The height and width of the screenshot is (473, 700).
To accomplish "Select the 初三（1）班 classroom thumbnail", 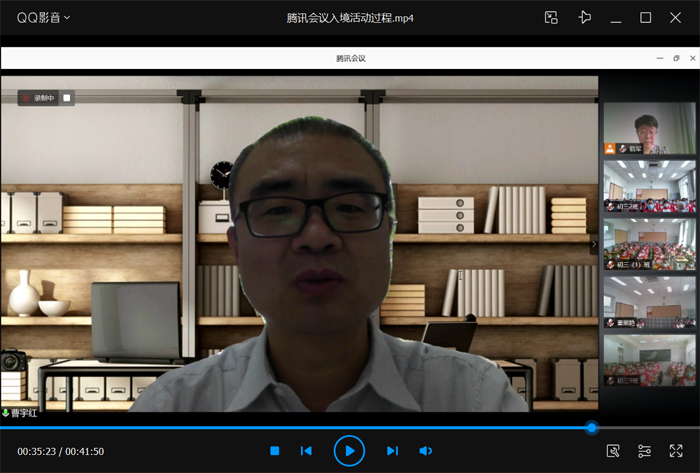I will [650, 244].
